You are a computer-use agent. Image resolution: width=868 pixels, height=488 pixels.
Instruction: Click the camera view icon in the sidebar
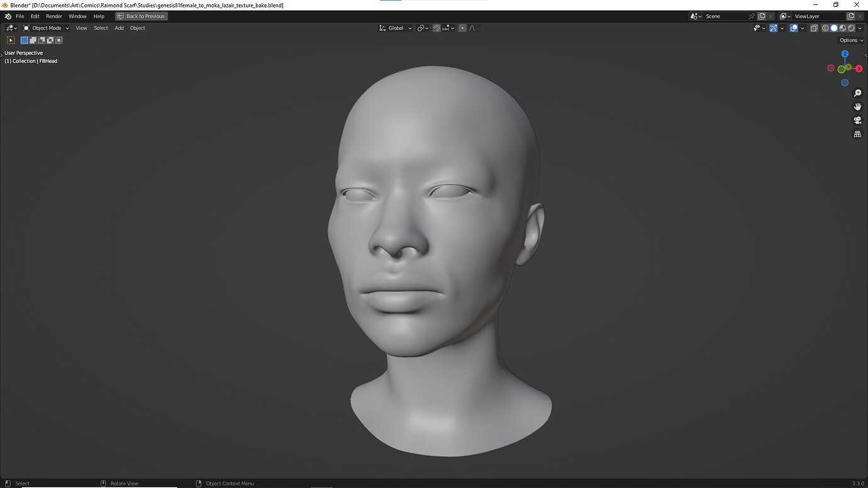click(857, 119)
